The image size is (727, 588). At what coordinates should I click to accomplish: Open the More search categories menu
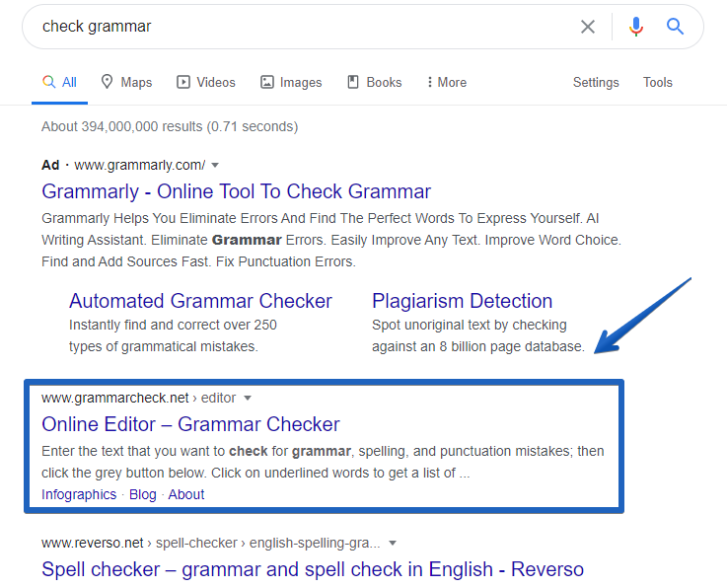(447, 83)
